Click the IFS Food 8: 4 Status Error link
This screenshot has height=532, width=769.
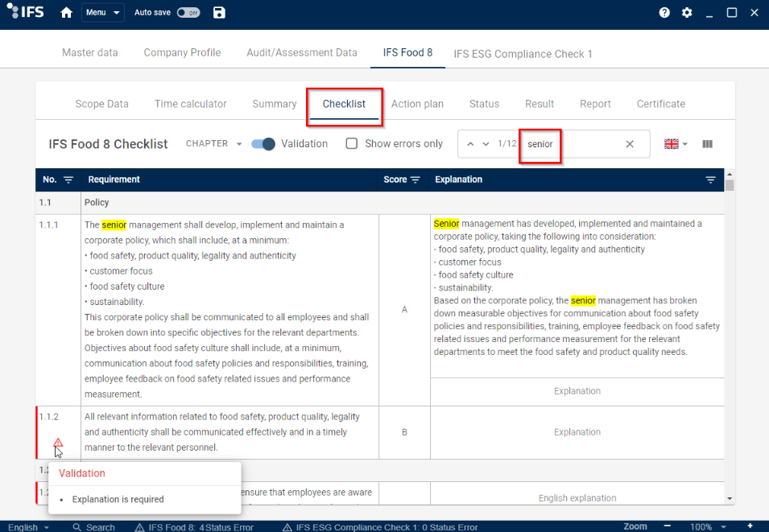tap(195, 527)
